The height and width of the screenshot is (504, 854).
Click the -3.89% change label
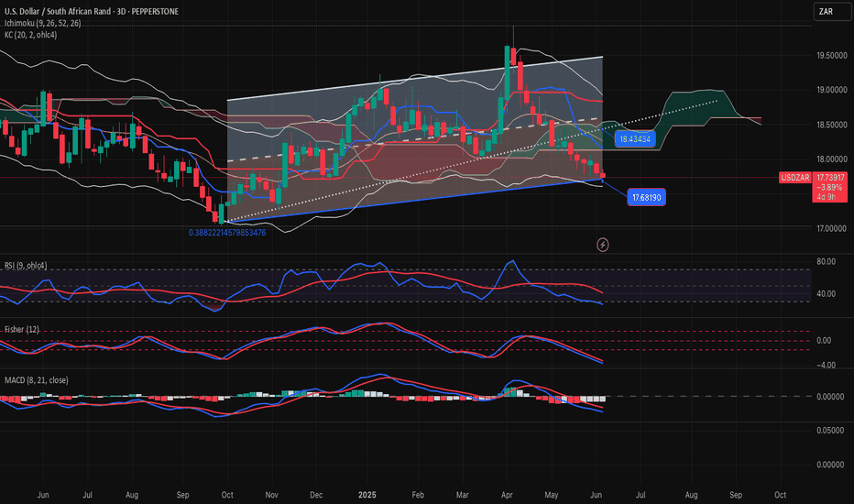click(x=829, y=188)
